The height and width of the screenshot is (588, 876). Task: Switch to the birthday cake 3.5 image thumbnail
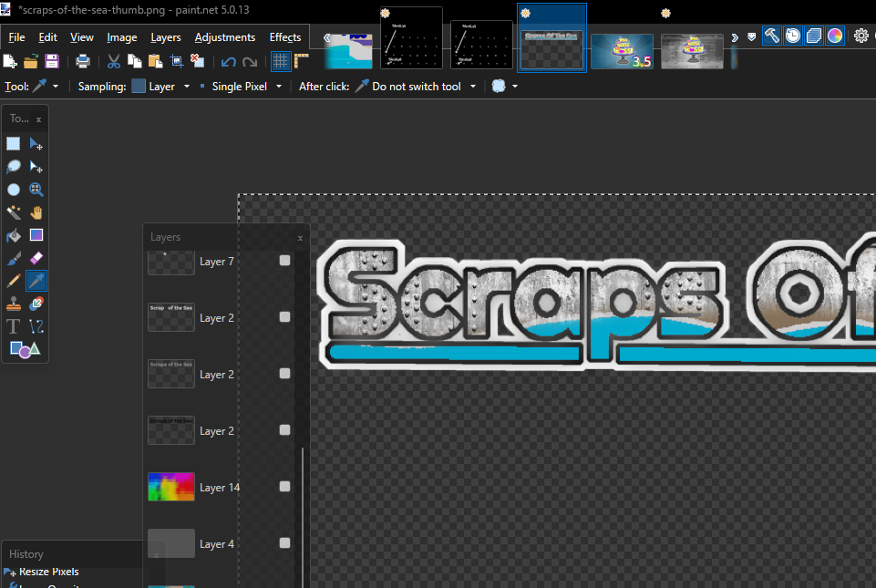coord(622,51)
